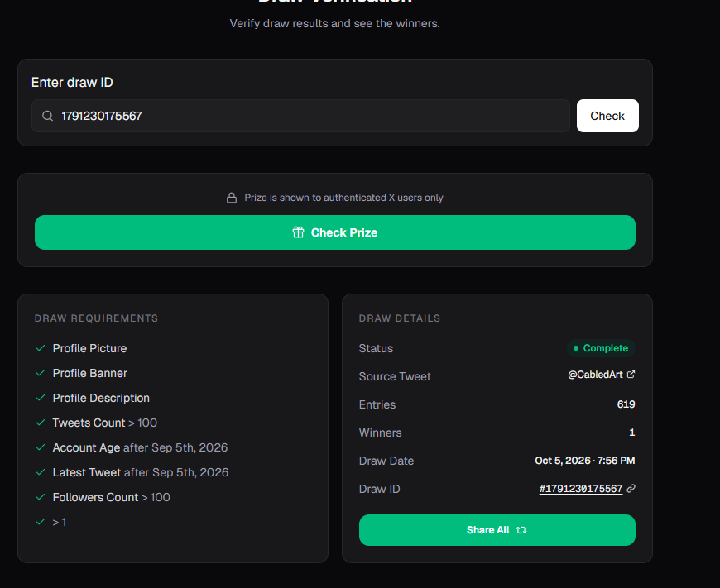Click 'Verify draw results and see the winners.' subtitle
The width and height of the screenshot is (720, 588).
click(334, 23)
